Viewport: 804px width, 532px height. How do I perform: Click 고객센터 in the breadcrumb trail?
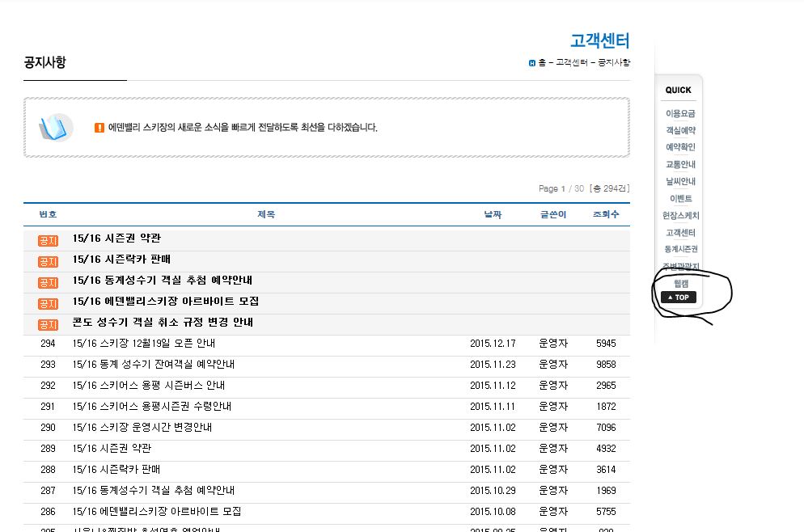coord(571,62)
